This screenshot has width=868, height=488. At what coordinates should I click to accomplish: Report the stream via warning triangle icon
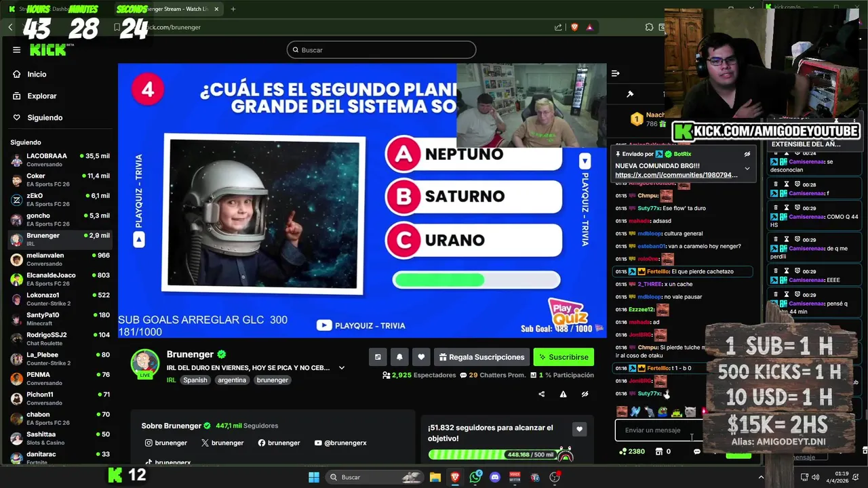(x=563, y=394)
